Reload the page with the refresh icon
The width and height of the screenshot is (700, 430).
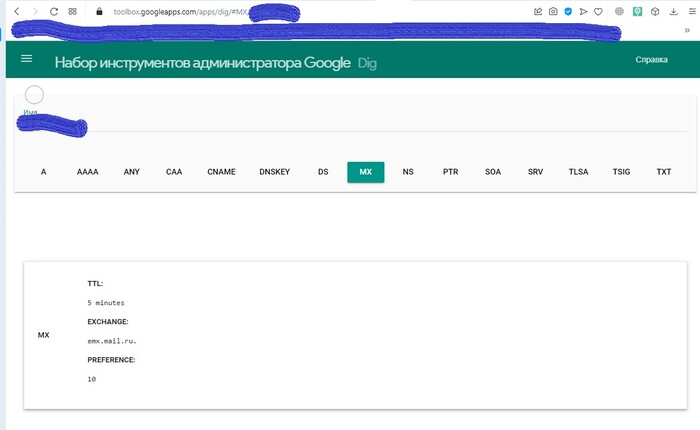[54, 12]
